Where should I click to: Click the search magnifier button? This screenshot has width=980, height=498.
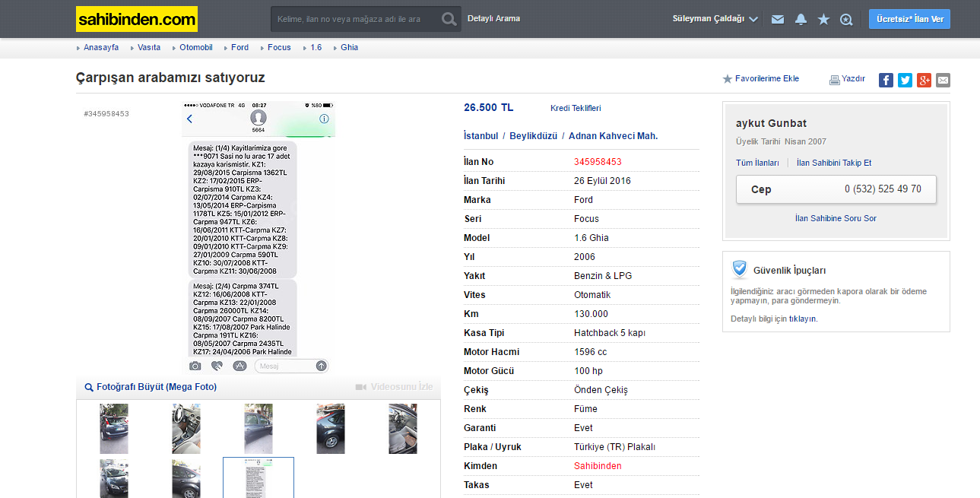click(x=449, y=19)
